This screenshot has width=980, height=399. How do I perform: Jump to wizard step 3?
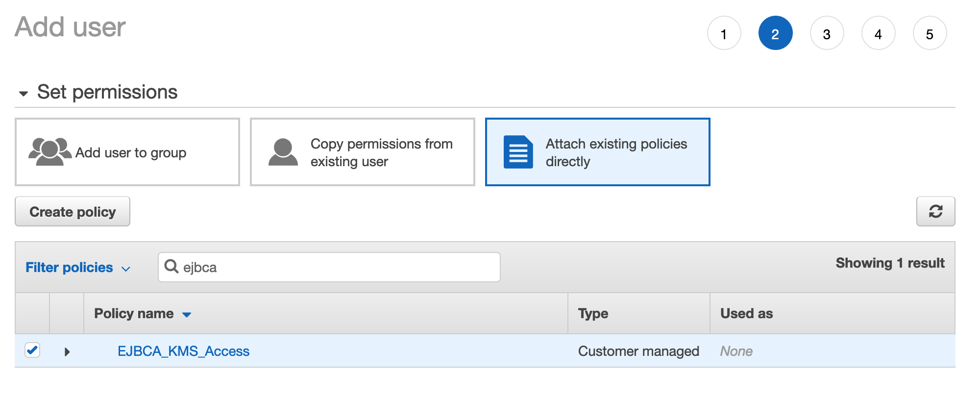(x=827, y=33)
